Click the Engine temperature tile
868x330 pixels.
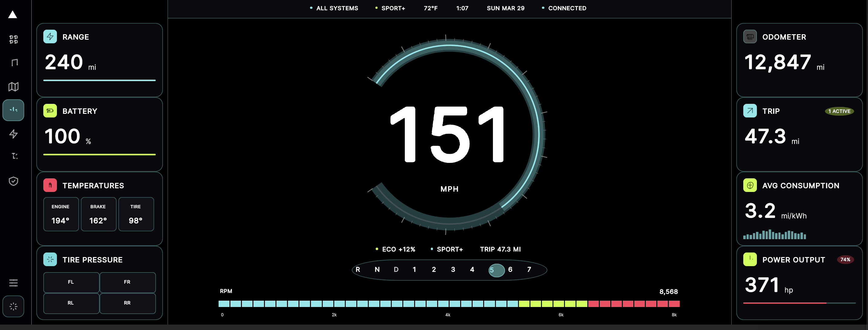(61, 214)
